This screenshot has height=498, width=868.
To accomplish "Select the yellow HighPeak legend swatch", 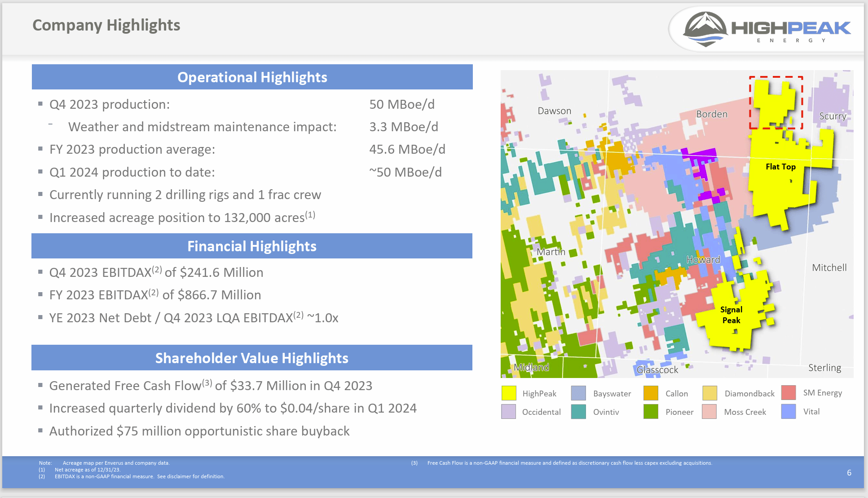I will click(x=509, y=393).
